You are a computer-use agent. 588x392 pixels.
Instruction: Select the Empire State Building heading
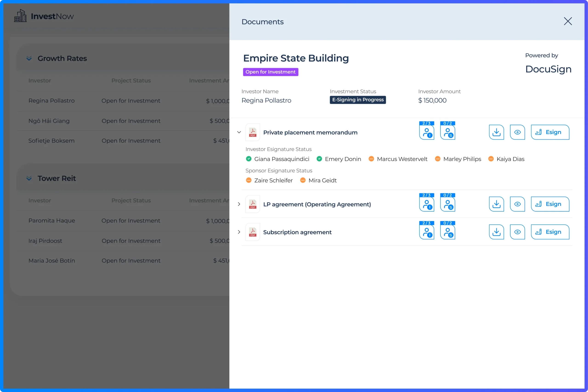pos(296,58)
